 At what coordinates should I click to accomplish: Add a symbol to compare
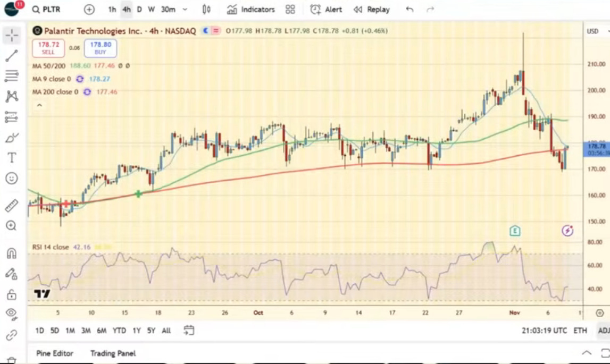(89, 10)
